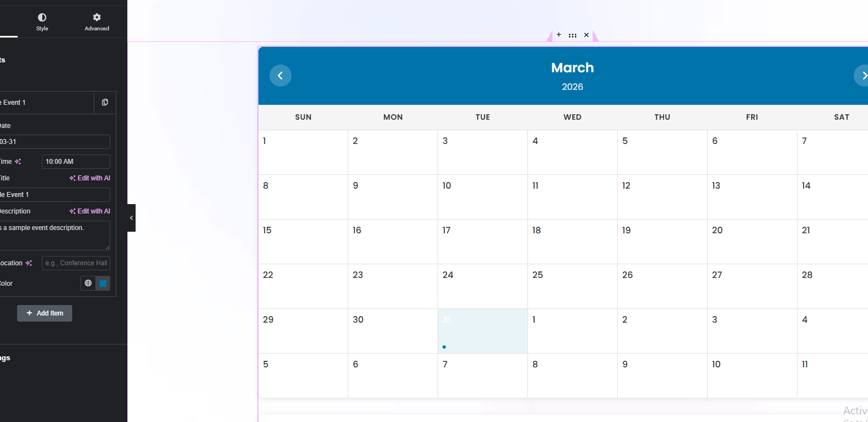Hide the editor panel with the side chevron
The image size is (868, 422).
[131, 217]
